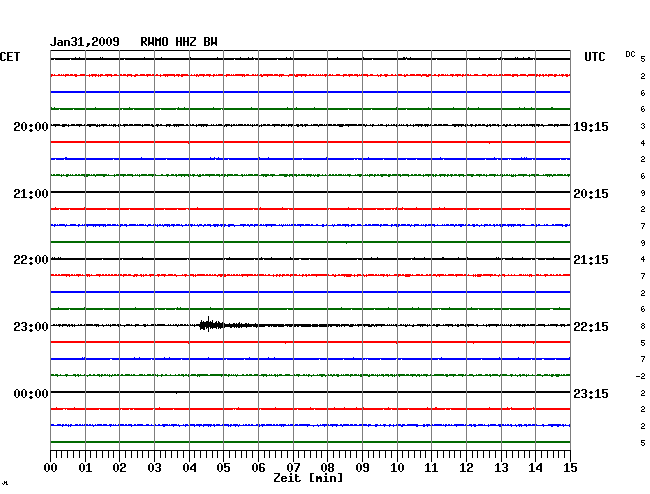This screenshot has height=494, width=650.
Task: Click minute tick label 05
Action: point(223,468)
